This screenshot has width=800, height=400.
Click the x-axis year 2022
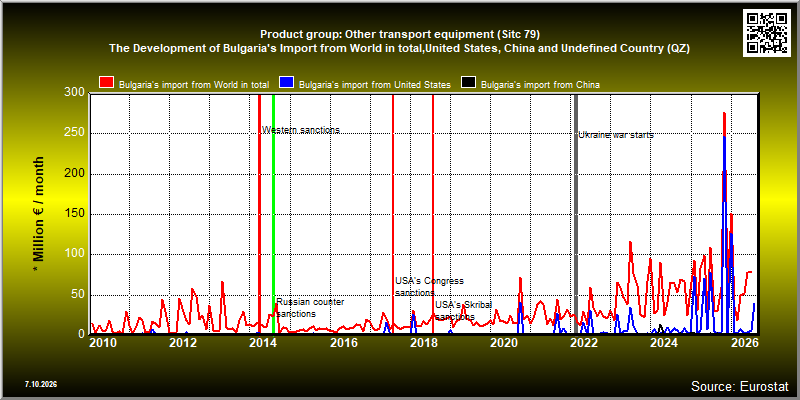[x=584, y=343]
